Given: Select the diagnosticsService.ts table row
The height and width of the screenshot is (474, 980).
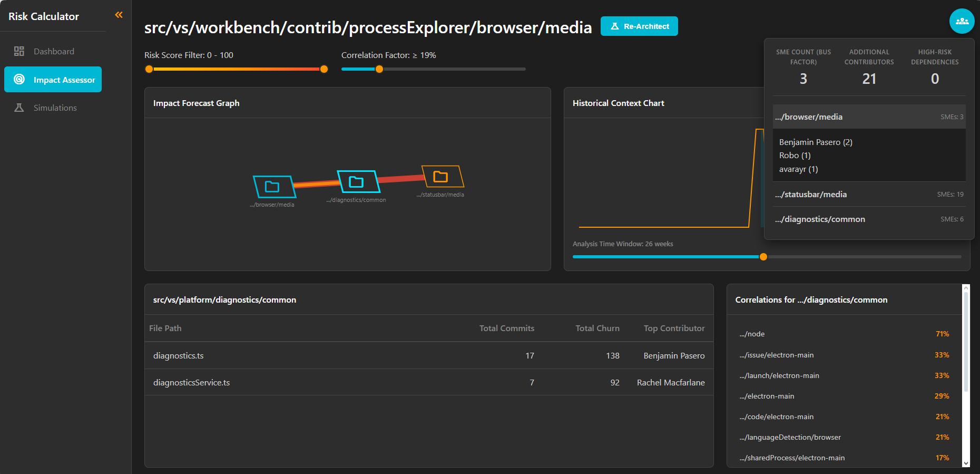Looking at the screenshot, I should point(428,382).
